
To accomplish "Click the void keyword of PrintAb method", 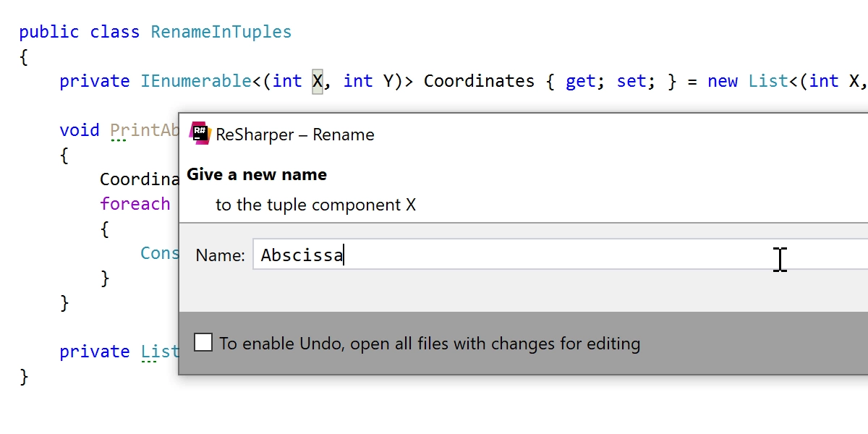I will coord(80,130).
